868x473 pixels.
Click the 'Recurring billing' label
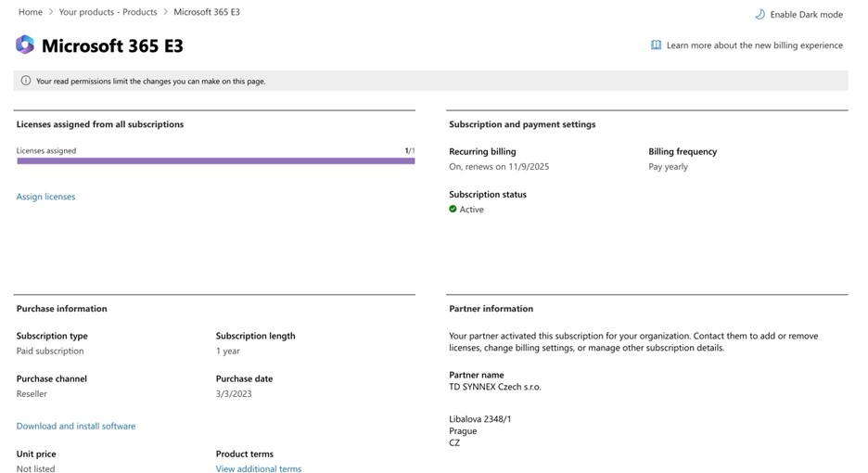(x=482, y=152)
